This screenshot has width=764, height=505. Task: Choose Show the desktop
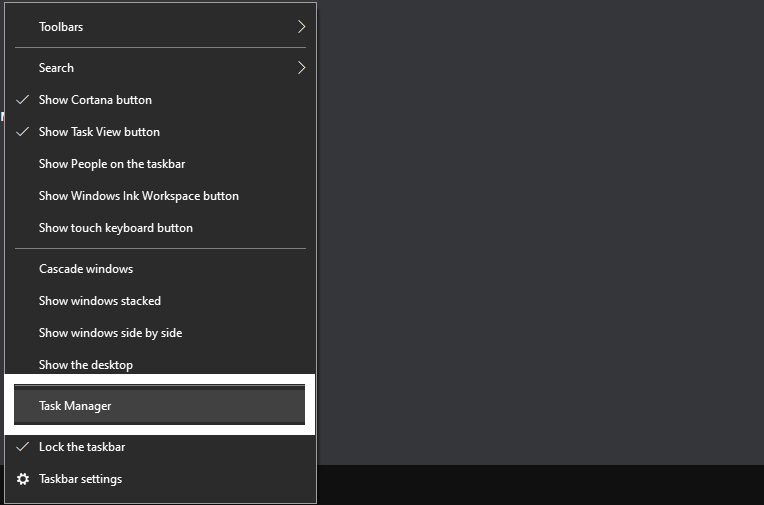160,363
